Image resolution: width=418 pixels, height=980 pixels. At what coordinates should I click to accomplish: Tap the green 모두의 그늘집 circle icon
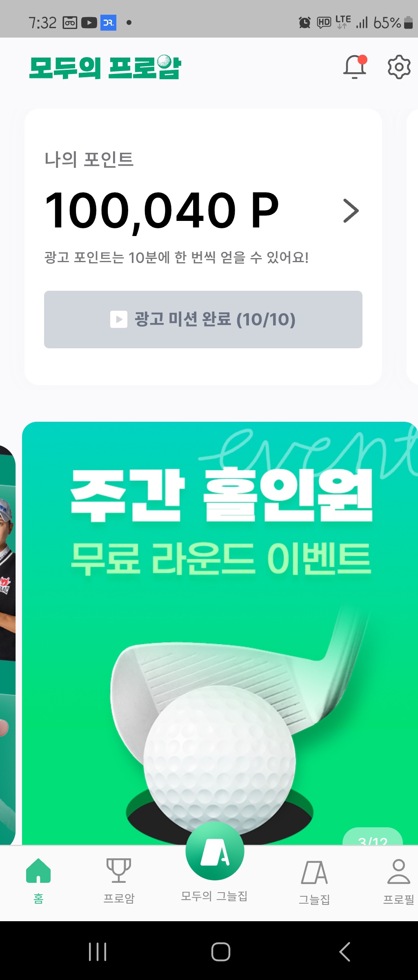(x=215, y=851)
